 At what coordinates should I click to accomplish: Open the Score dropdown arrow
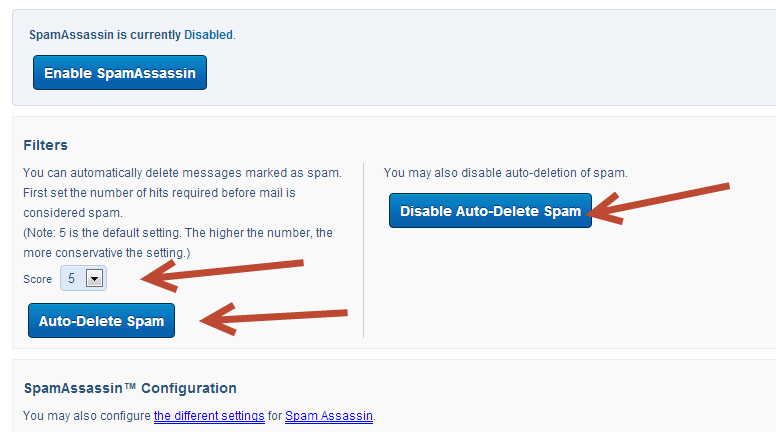pos(95,279)
